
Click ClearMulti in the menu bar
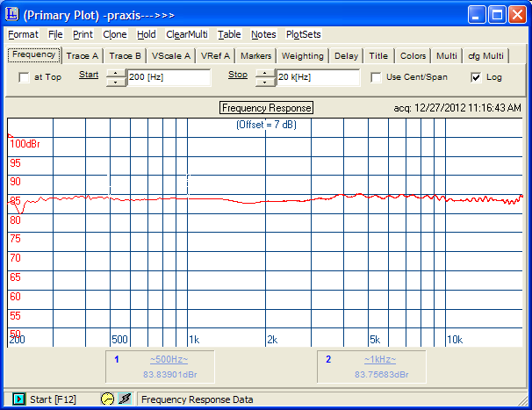coord(187,34)
